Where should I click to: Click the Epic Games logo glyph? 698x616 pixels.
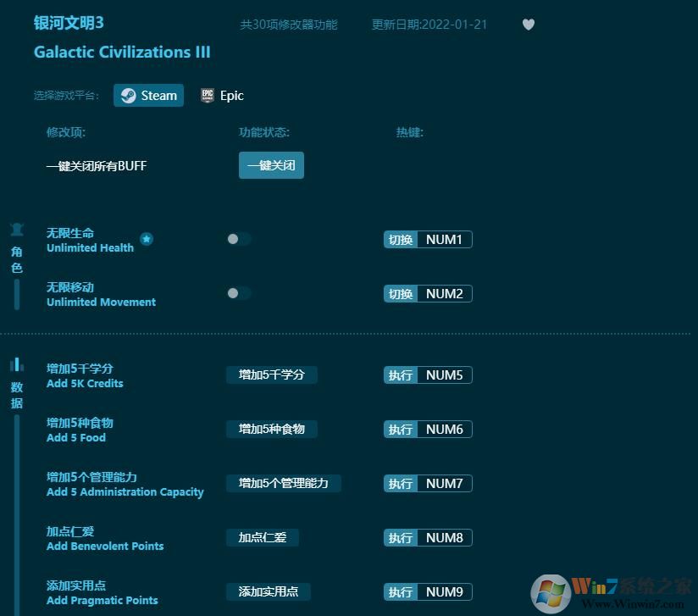pos(207,95)
